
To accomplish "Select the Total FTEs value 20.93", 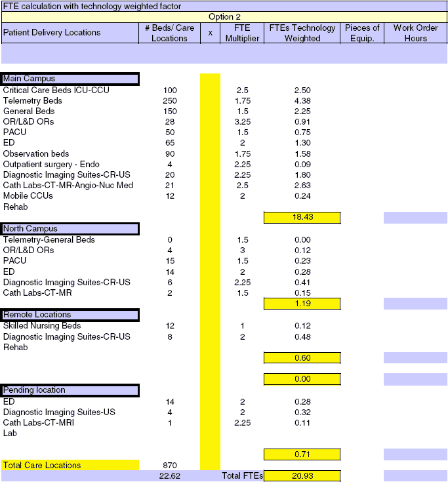I will [302, 476].
